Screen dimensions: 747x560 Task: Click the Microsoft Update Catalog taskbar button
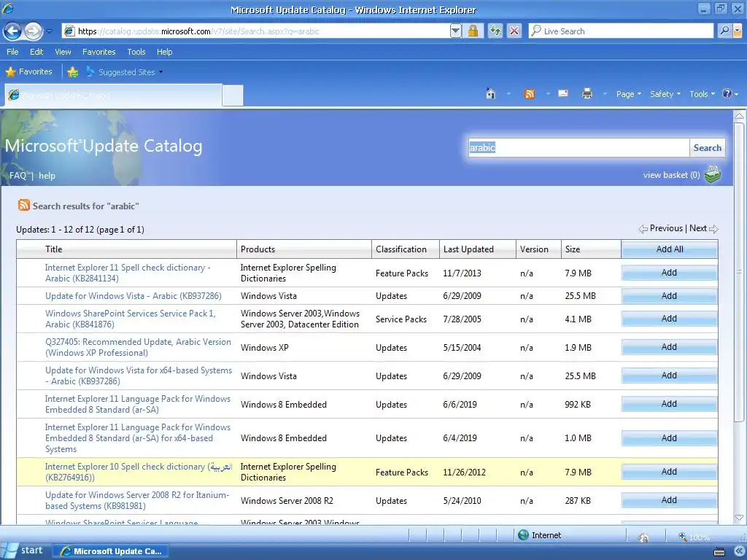coord(111,551)
